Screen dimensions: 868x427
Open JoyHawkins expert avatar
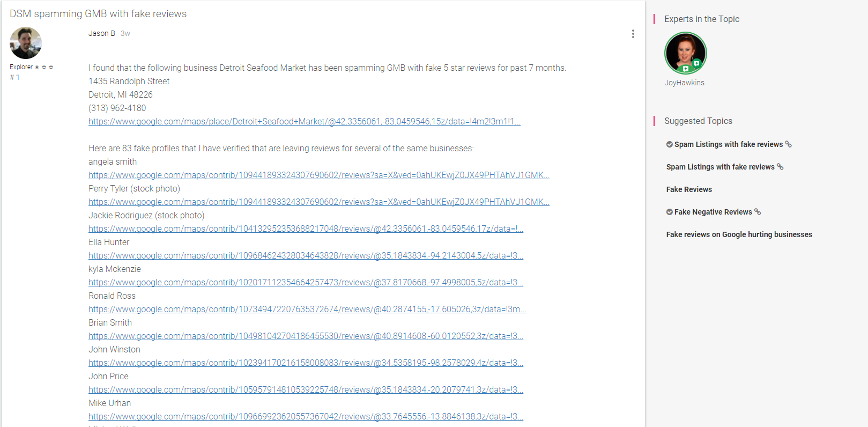click(685, 53)
